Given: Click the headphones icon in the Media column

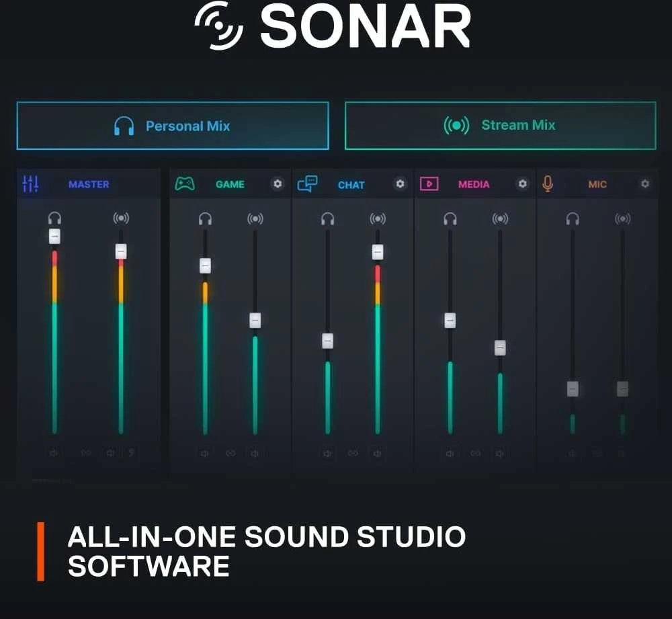Looking at the screenshot, I should tap(450, 218).
